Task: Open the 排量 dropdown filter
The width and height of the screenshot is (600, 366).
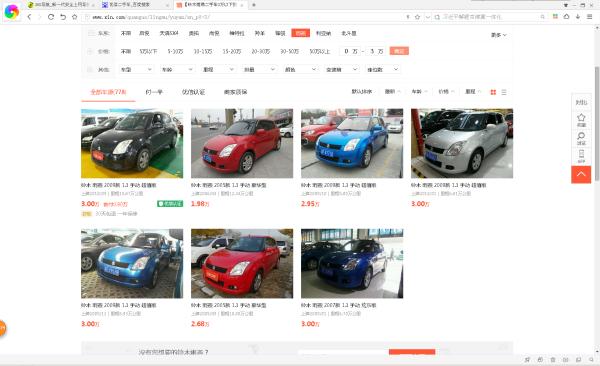Action: click(x=259, y=69)
